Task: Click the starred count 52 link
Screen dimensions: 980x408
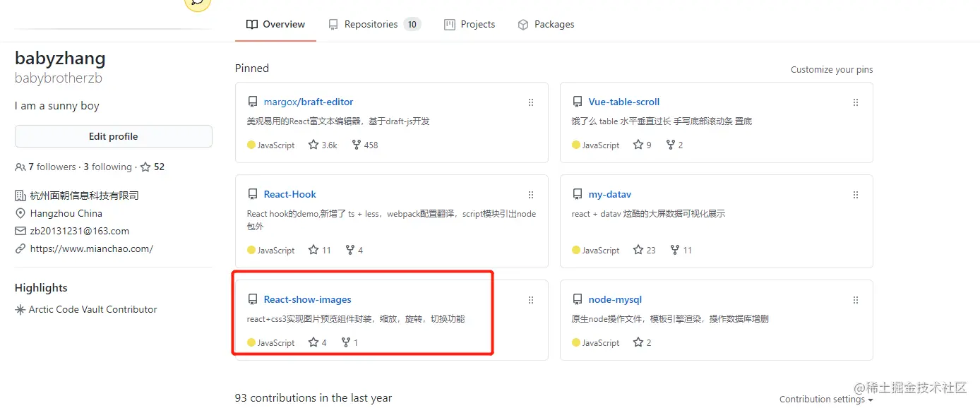Action: (153, 167)
